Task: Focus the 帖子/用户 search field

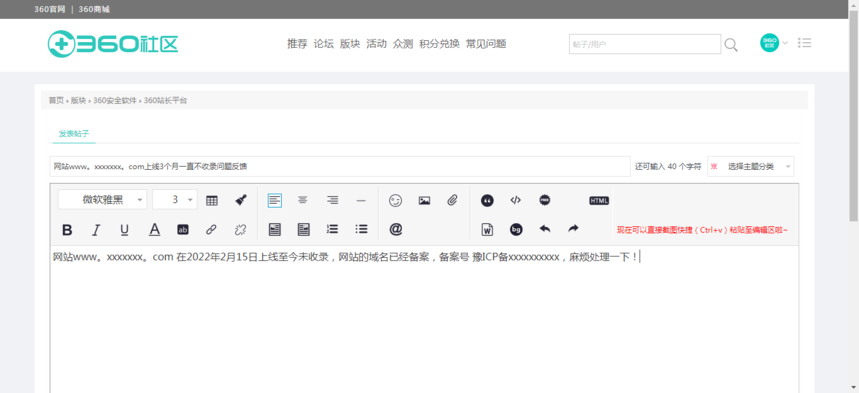Action: 645,44
